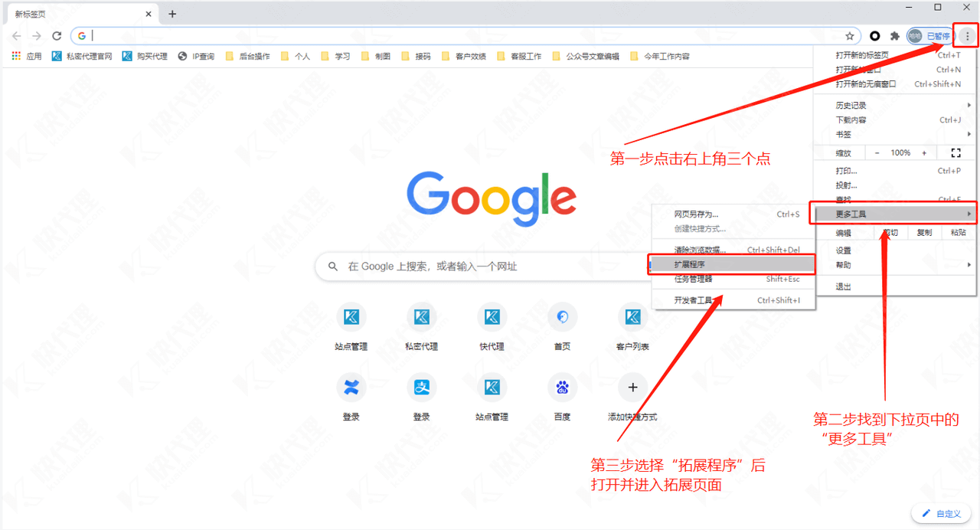This screenshot has height=530, width=980.
Task: Open the 百度 shortcut icon
Action: tap(561, 388)
